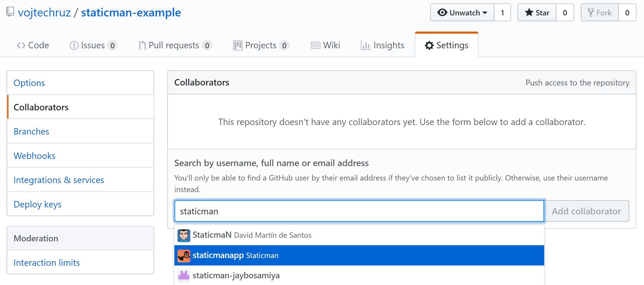Open Integrations & services settings

59,180
